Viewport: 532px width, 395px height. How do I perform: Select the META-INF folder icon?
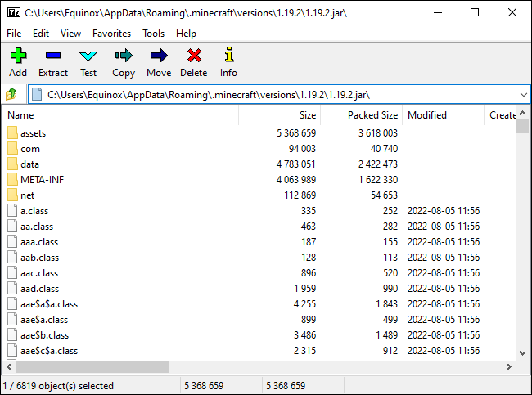click(x=12, y=180)
